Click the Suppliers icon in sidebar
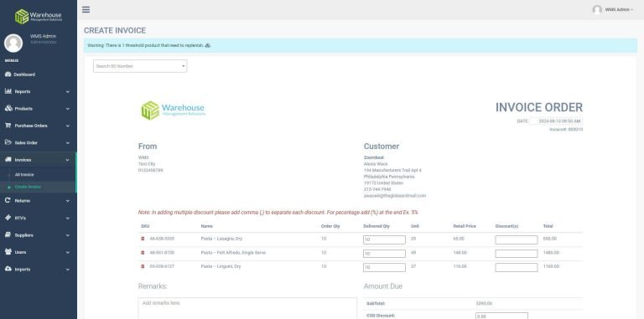 tap(8, 235)
